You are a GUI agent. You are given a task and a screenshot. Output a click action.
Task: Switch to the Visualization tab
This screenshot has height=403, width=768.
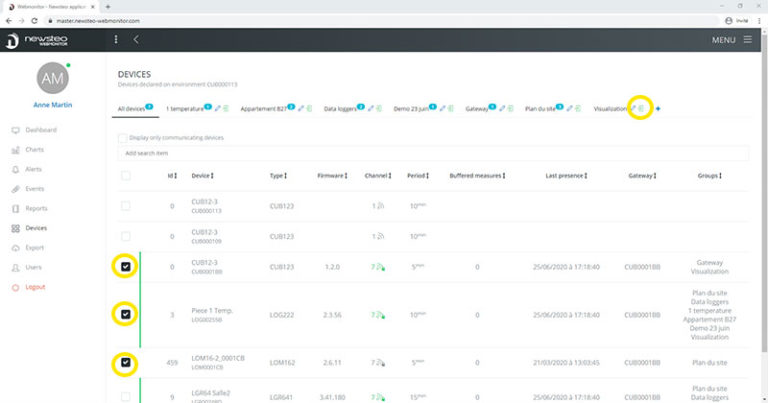pyautogui.click(x=610, y=109)
